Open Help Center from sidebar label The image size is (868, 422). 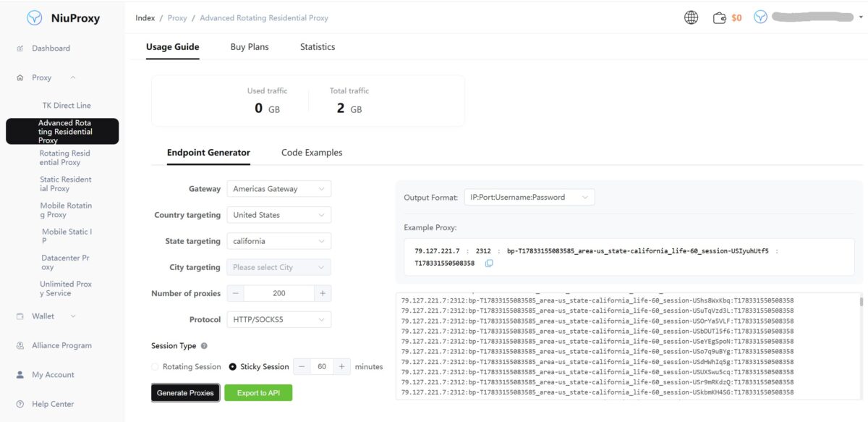point(53,404)
